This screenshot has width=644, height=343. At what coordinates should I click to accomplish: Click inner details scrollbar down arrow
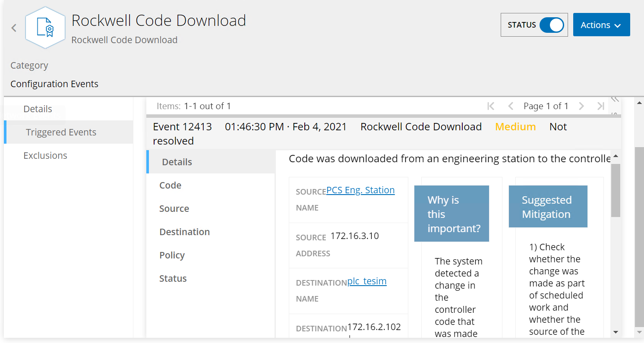tap(616, 332)
